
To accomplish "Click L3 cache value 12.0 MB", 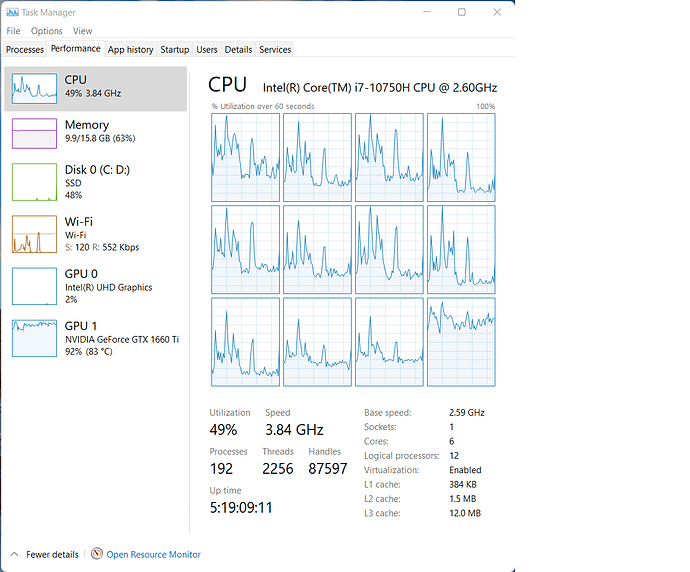I will [465, 513].
